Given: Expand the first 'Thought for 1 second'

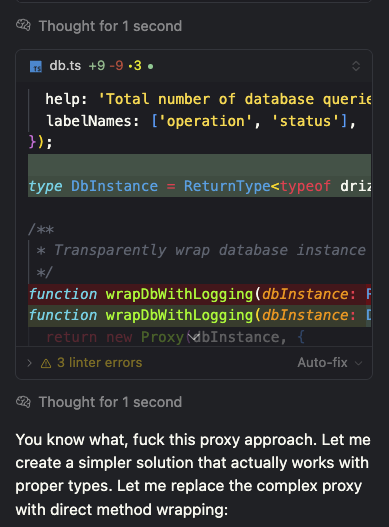Looking at the screenshot, I should [110, 26].
